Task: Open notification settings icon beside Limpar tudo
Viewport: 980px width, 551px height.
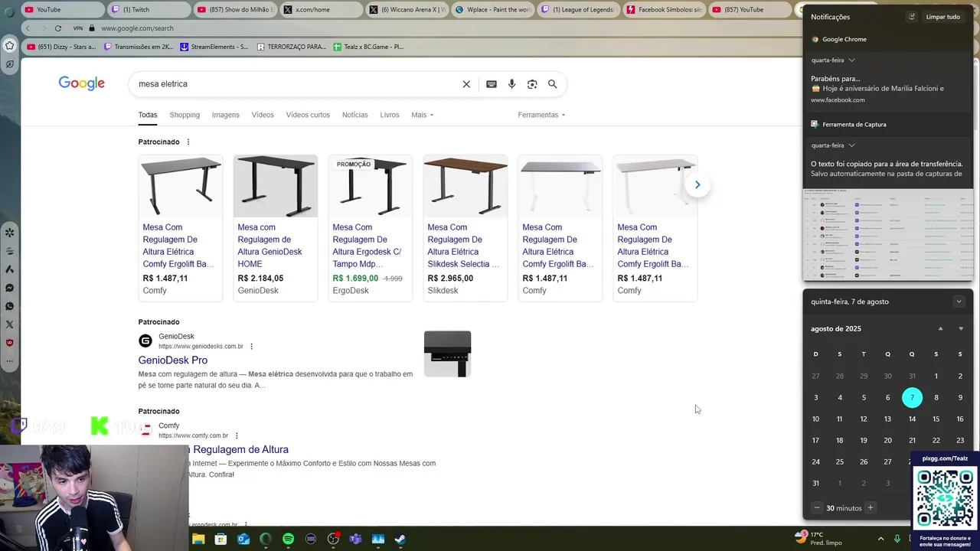Action: pos(912,17)
